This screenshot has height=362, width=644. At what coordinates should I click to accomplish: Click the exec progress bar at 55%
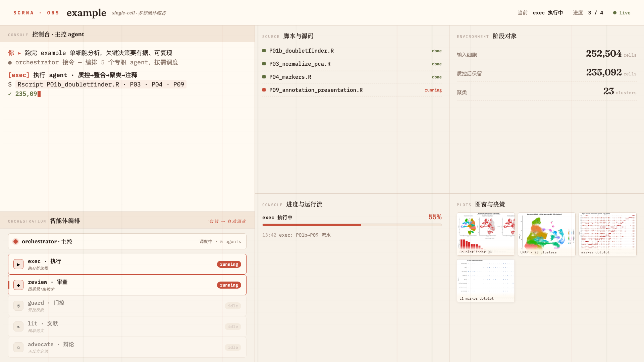coord(352,225)
